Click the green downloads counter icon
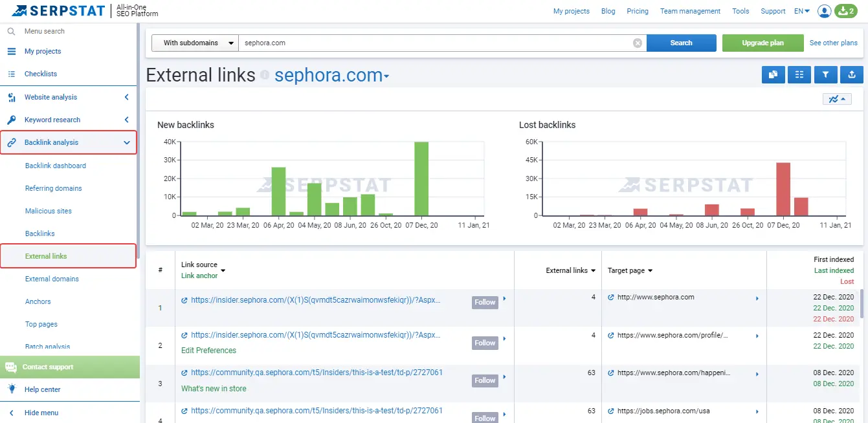This screenshot has height=423, width=868. click(x=845, y=10)
